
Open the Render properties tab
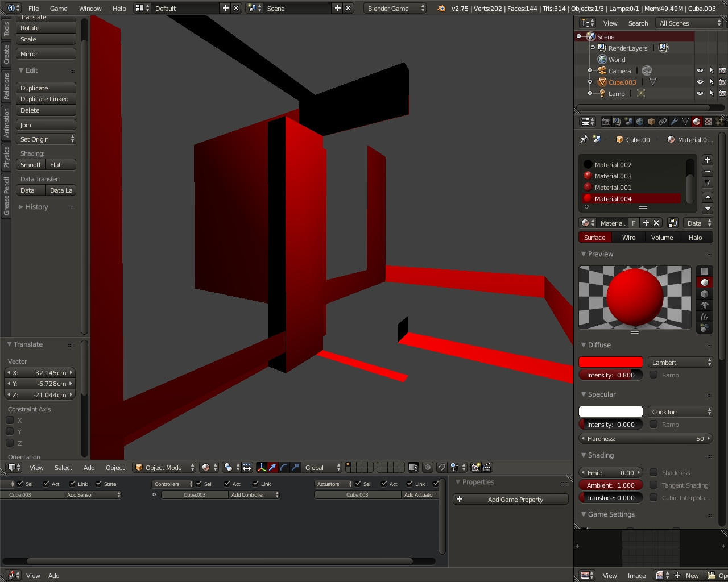(x=606, y=121)
